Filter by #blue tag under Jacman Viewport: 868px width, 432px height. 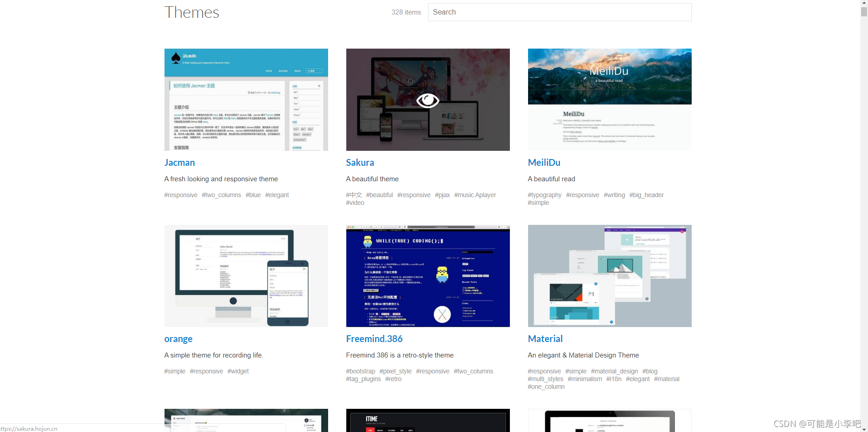[x=253, y=195]
